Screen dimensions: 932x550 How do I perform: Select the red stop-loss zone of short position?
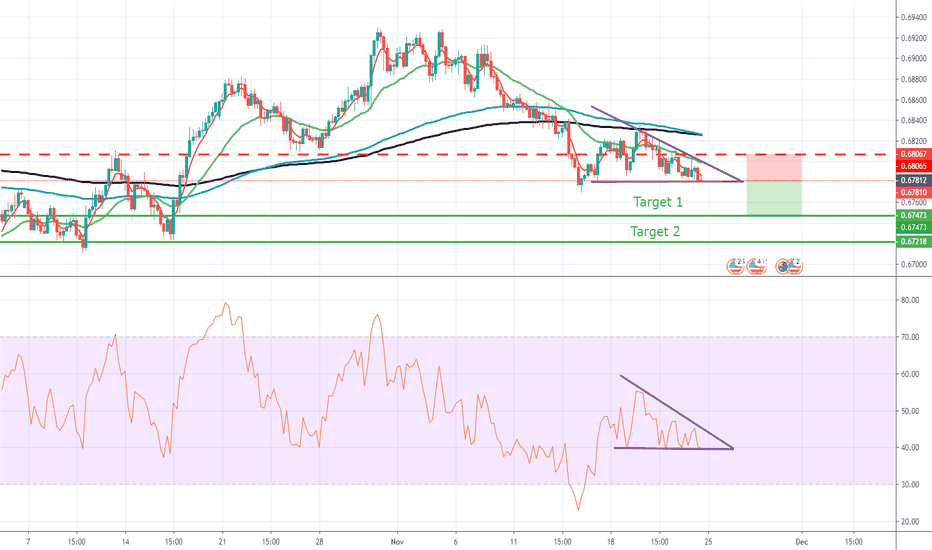(774, 168)
